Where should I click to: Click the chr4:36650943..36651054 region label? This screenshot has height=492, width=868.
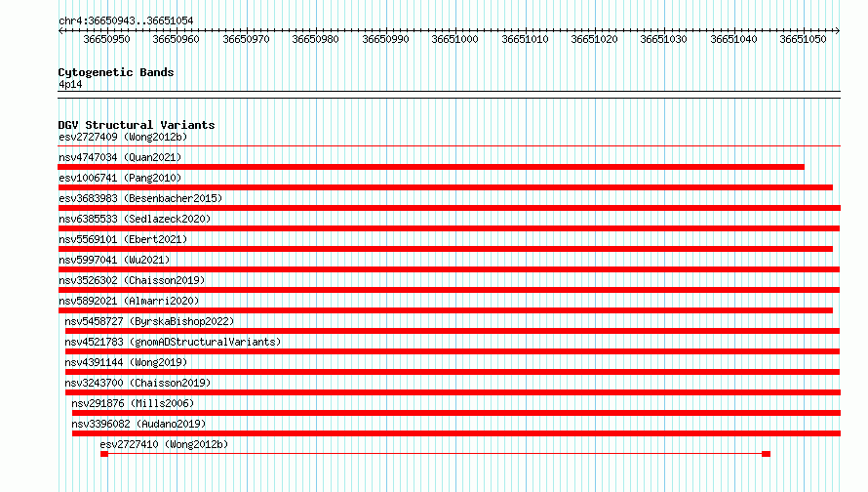tap(126, 20)
